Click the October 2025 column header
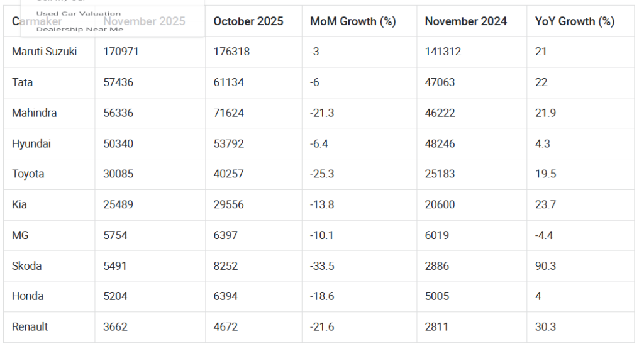This screenshot has height=346, width=644. 248,21
